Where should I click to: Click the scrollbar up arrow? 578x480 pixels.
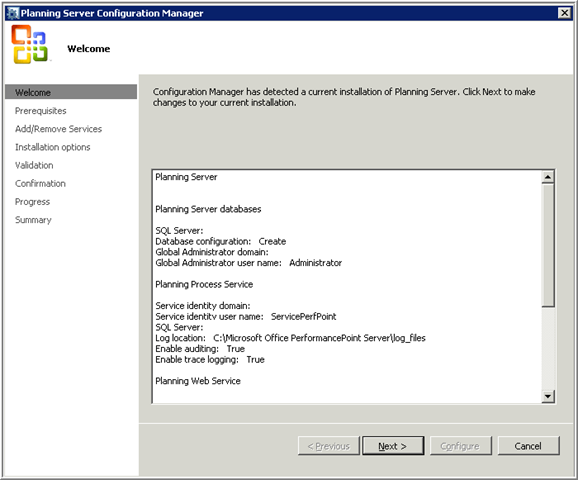coord(548,177)
